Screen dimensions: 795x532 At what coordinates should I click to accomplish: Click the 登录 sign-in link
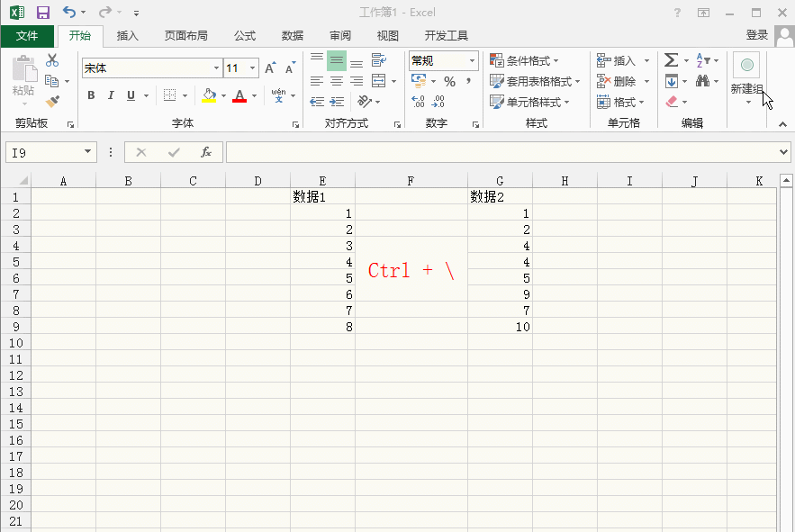(x=757, y=35)
